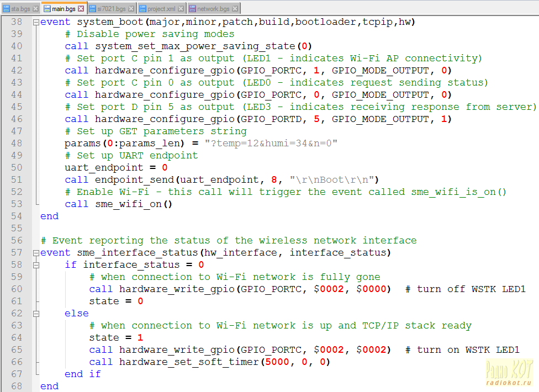The height and width of the screenshot is (392, 539).
Task: Switch to the sta.bgs tab
Action: [20, 9]
